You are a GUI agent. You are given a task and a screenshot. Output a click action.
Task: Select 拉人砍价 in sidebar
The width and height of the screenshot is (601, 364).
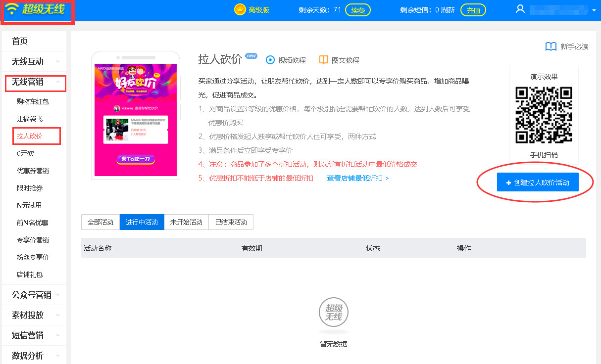tap(29, 136)
